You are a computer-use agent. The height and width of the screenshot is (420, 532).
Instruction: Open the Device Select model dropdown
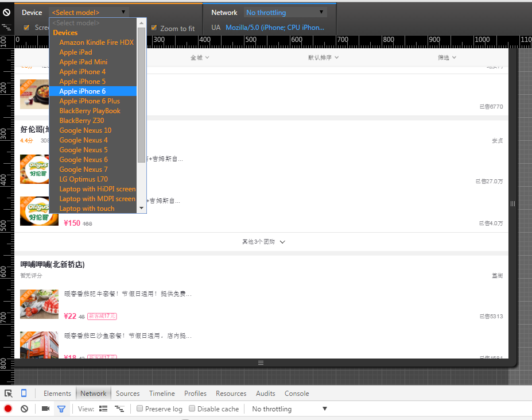pos(88,13)
